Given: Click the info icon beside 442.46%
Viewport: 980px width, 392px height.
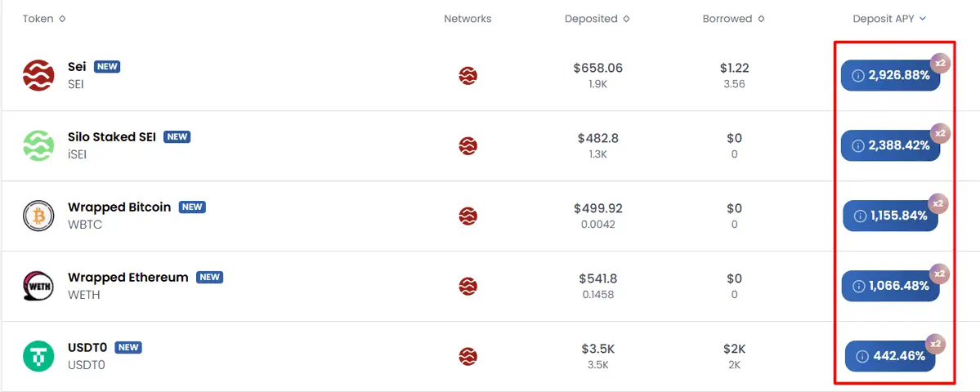Looking at the screenshot, I should (861, 356).
